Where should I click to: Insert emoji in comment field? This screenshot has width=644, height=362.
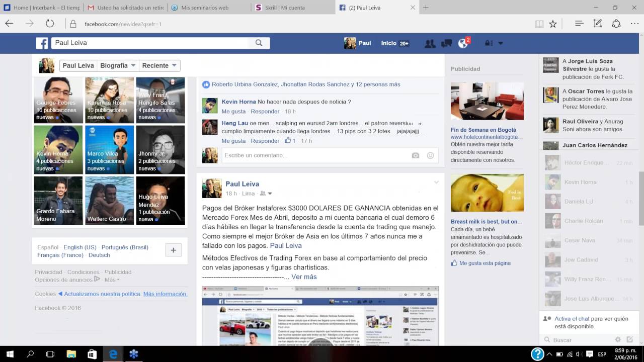(x=430, y=156)
